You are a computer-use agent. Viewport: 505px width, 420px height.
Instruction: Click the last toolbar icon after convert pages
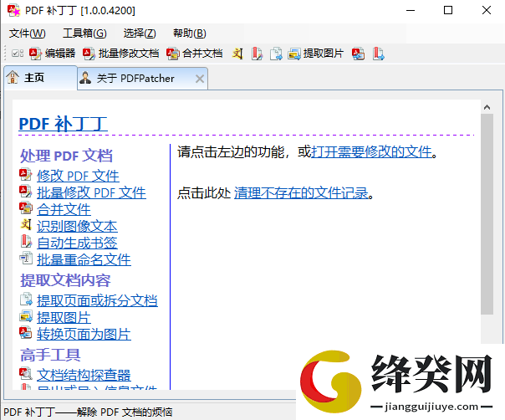[379, 54]
